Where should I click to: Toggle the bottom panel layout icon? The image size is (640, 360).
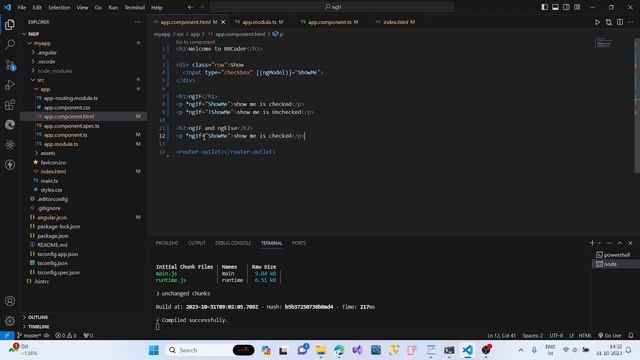click(555, 7)
